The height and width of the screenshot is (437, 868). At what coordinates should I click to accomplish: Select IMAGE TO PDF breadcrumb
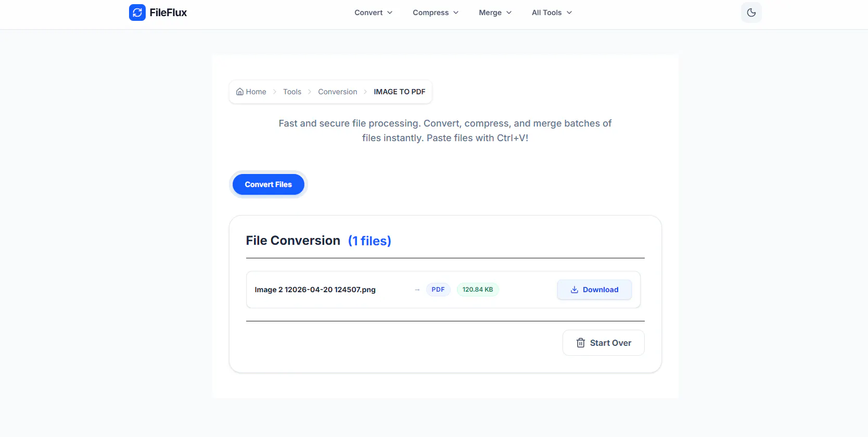pyautogui.click(x=400, y=92)
